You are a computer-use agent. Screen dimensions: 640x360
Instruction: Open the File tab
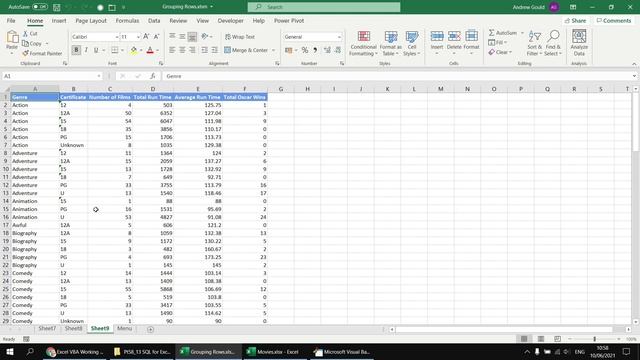[11, 21]
